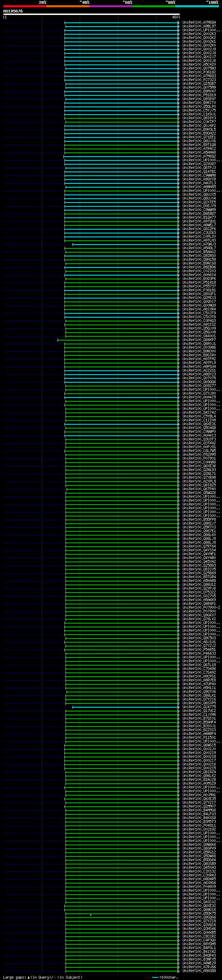The image size is (222, 980).
Task: Click the green alignment bar for UniRef100_Q84KP7
Action: 118,340
